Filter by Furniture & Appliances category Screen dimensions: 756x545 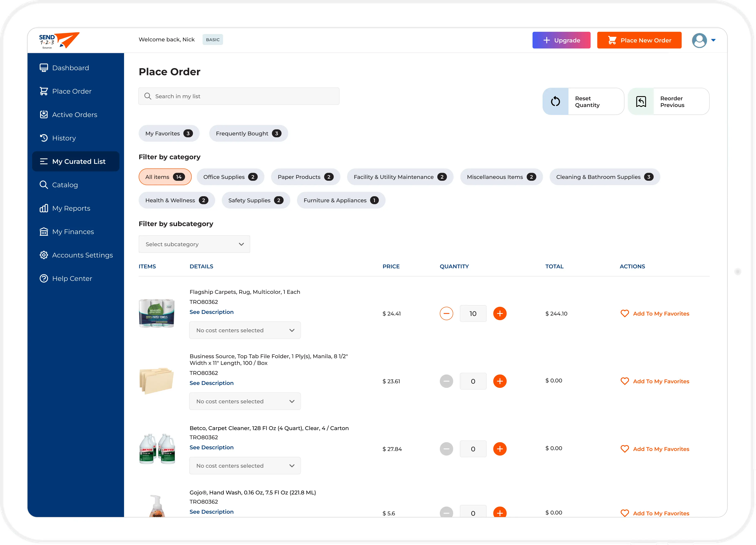pyautogui.click(x=341, y=200)
